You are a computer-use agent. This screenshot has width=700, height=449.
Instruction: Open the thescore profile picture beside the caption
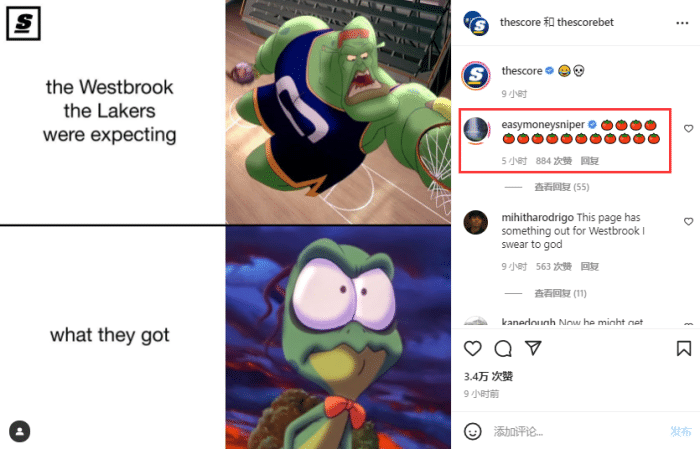(476, 75)
